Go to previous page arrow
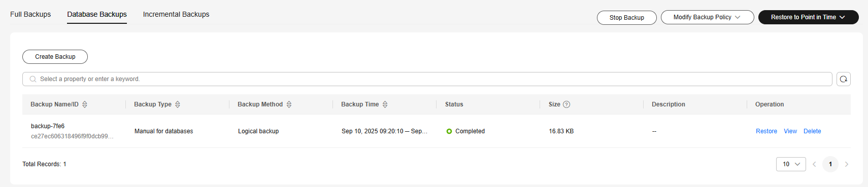The image size is (868, 187). [814, 164]
